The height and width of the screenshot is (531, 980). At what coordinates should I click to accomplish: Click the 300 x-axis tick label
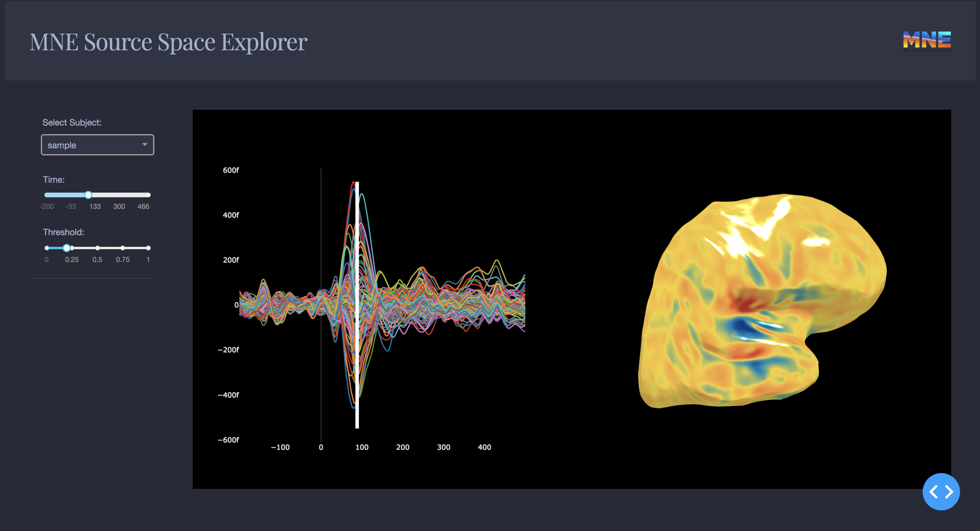[444, 448]
